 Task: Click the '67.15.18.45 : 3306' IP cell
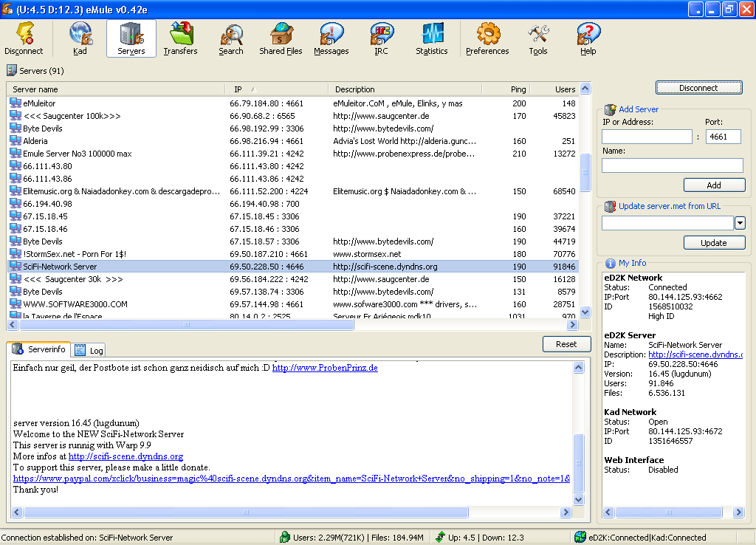tap(264, 216)
